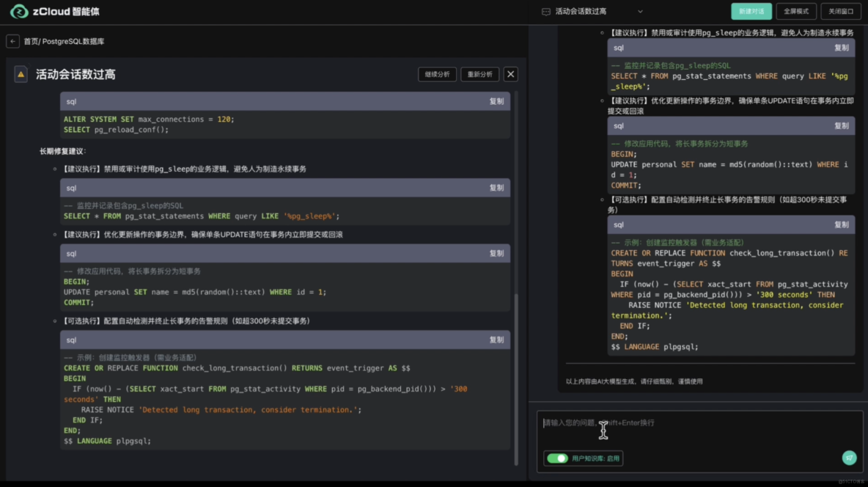Click the zCloud 智能体 title text
This screenshot has height=487, width=868.
point(66,11)
